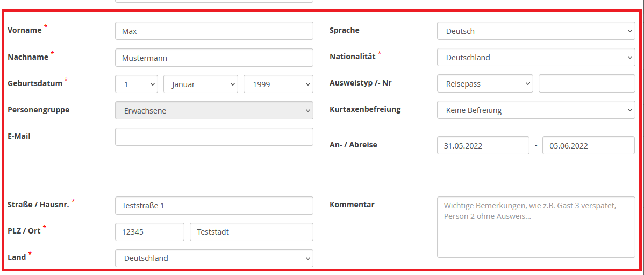This screenshot has height=275, width=644.
Task: Open the Kurtaxenbefreiung dropdown
Action: [535, 110]
